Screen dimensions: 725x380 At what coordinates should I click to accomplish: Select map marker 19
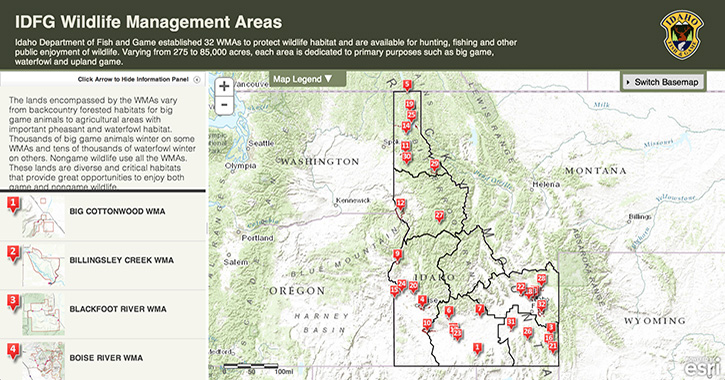[x=409, y=105]
